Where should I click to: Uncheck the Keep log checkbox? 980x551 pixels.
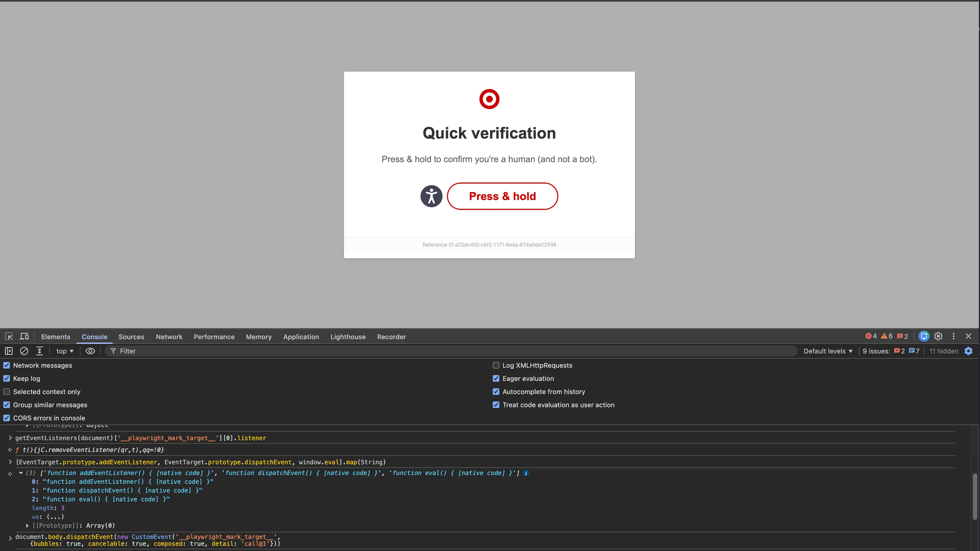7,379
